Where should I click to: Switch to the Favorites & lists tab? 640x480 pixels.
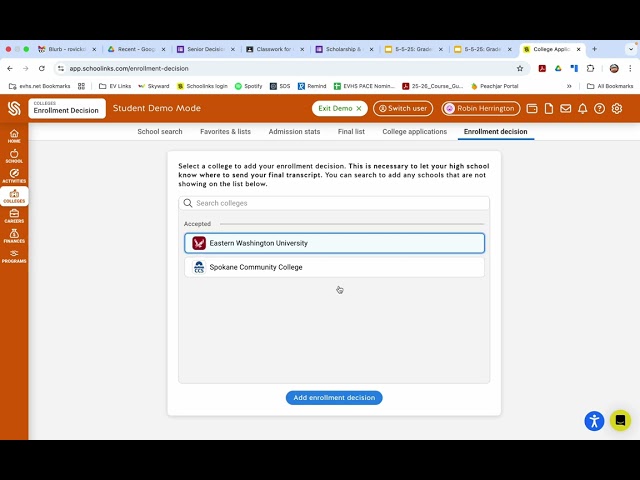click(225, 131)
